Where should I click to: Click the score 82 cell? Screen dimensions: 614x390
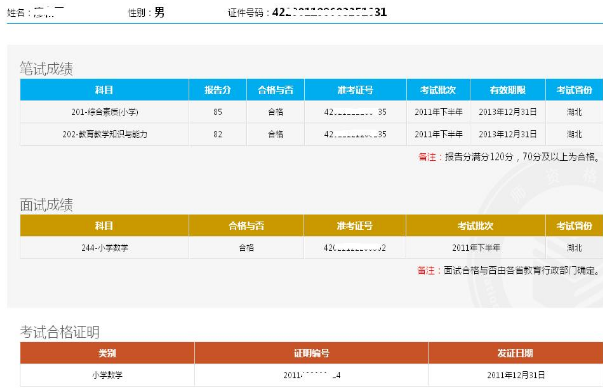coord(218,134)
